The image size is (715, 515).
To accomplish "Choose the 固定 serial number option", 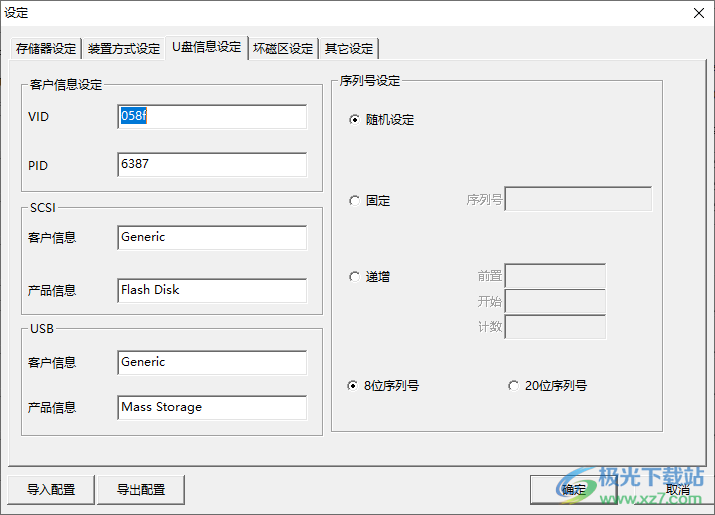I will click(370, 201).
